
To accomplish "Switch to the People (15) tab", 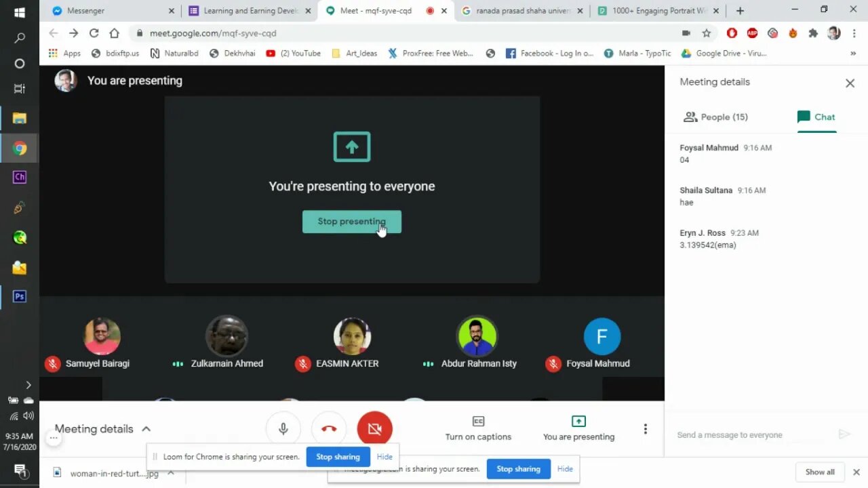I will click(x=715, y=117).
